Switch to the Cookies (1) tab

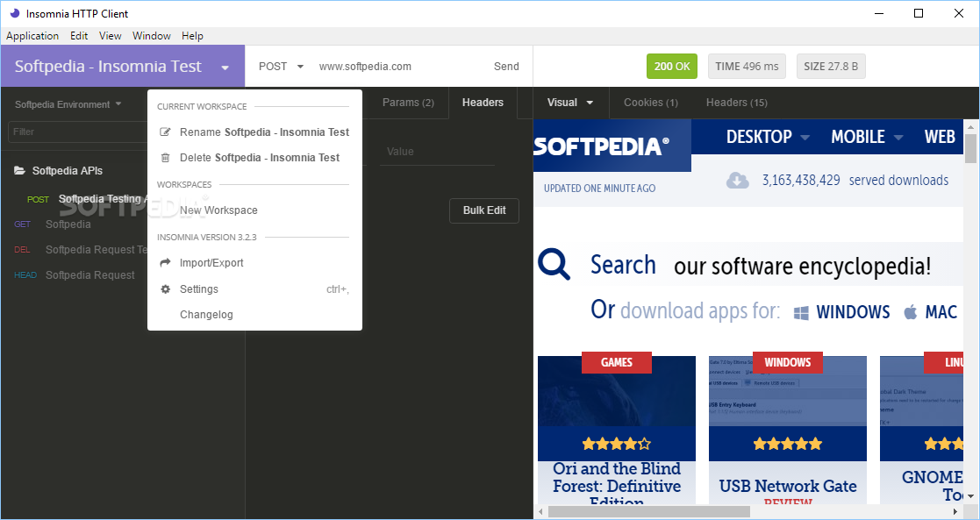[x=651, y=103]
